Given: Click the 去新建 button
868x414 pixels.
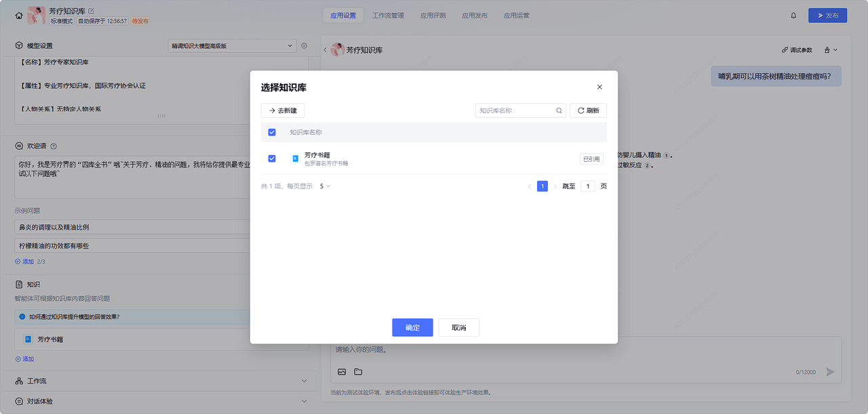Looking at the screenshot, I should (x=283, y=110).
